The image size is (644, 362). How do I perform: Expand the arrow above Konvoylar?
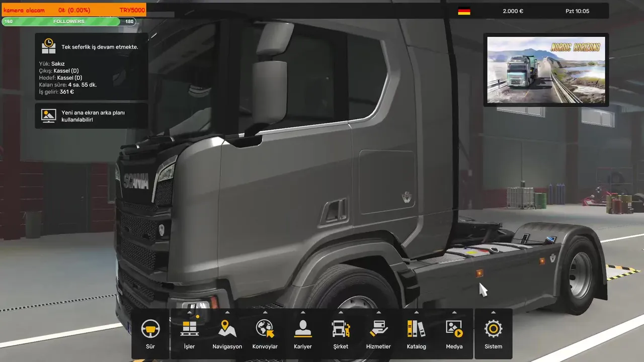265,312
